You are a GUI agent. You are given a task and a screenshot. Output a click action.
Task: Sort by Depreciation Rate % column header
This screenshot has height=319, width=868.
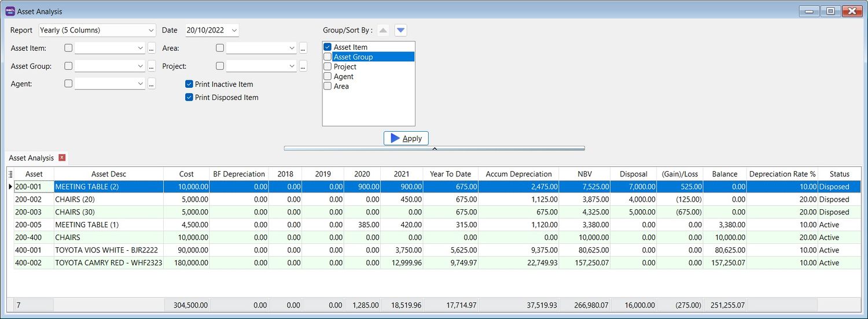pos(782,174)
